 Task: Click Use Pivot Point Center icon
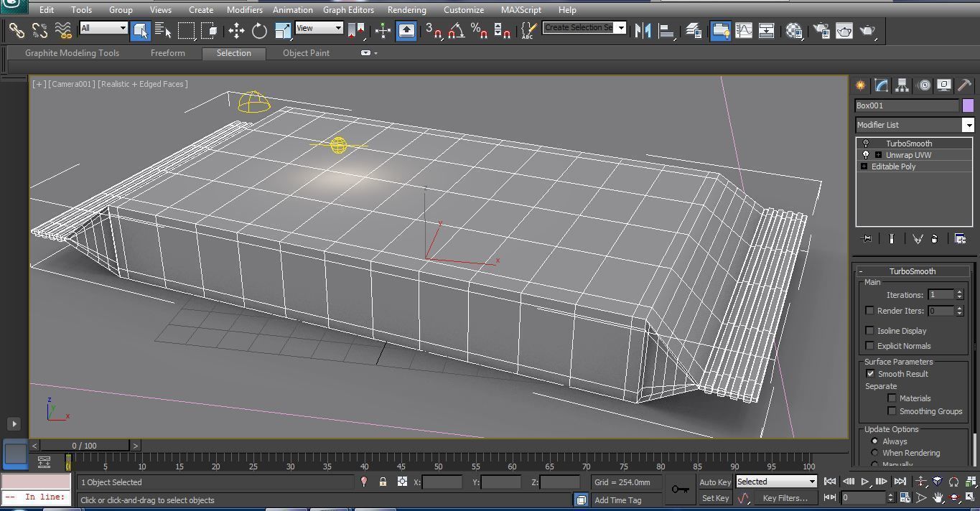pos(355,30)
